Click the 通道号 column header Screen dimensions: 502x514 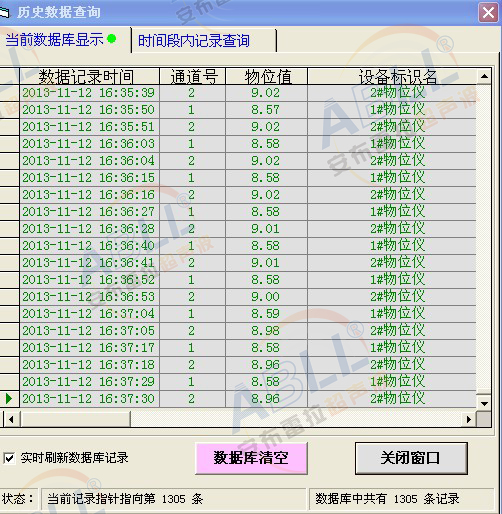coord(193,76)
